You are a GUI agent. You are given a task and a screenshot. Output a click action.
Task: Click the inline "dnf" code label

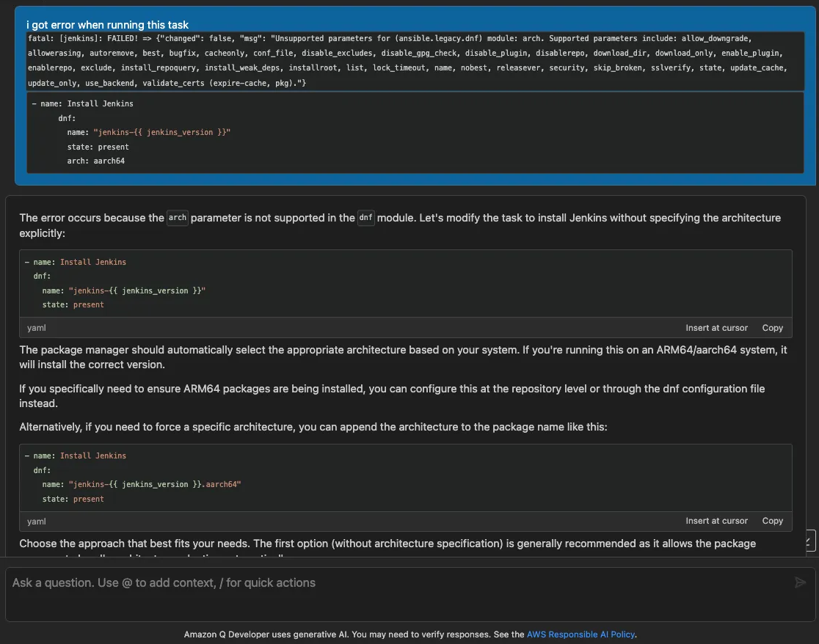(365, 218)
